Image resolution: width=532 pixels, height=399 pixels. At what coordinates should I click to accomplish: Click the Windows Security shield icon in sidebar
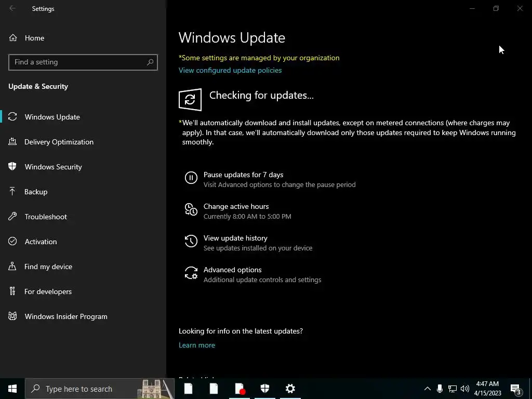tap(12, 167)
